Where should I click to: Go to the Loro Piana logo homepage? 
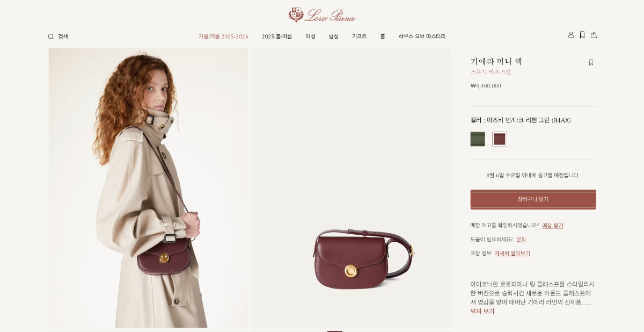pos(322,15)
